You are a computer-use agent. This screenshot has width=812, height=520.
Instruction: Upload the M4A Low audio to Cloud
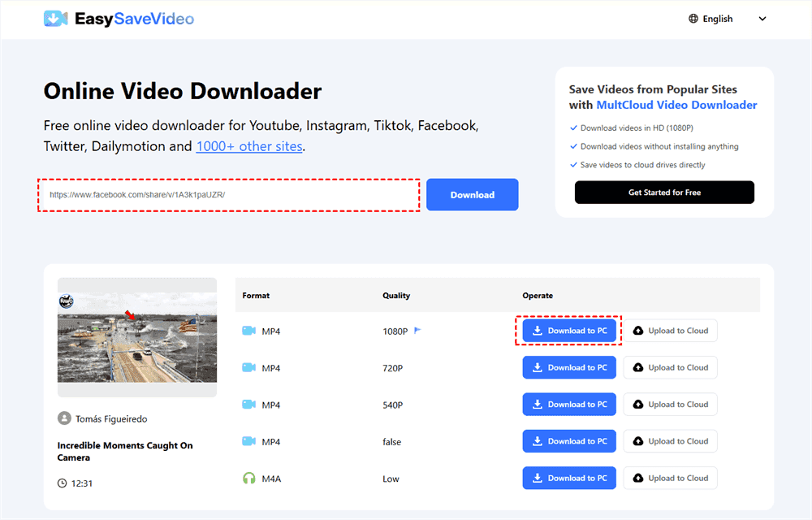pos(670,478)
